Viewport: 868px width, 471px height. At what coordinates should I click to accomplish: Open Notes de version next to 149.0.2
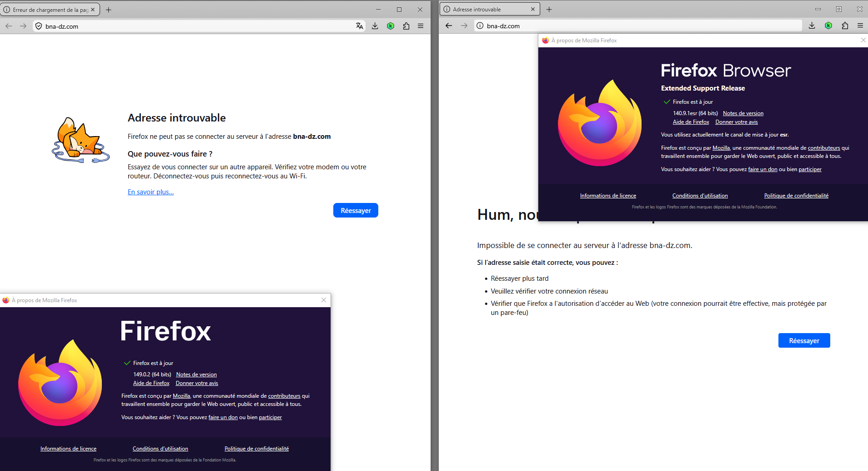click(196, 375)
